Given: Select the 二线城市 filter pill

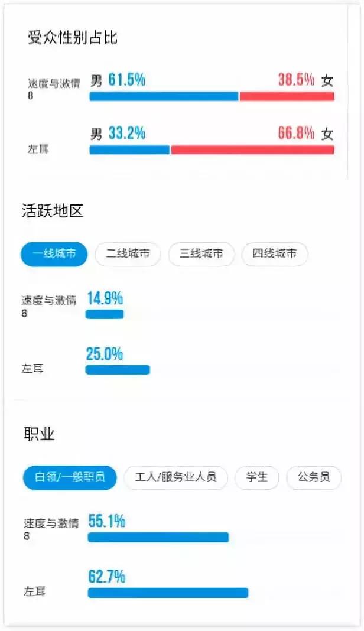Looking at the screenshot, I should tap(127, 254).
